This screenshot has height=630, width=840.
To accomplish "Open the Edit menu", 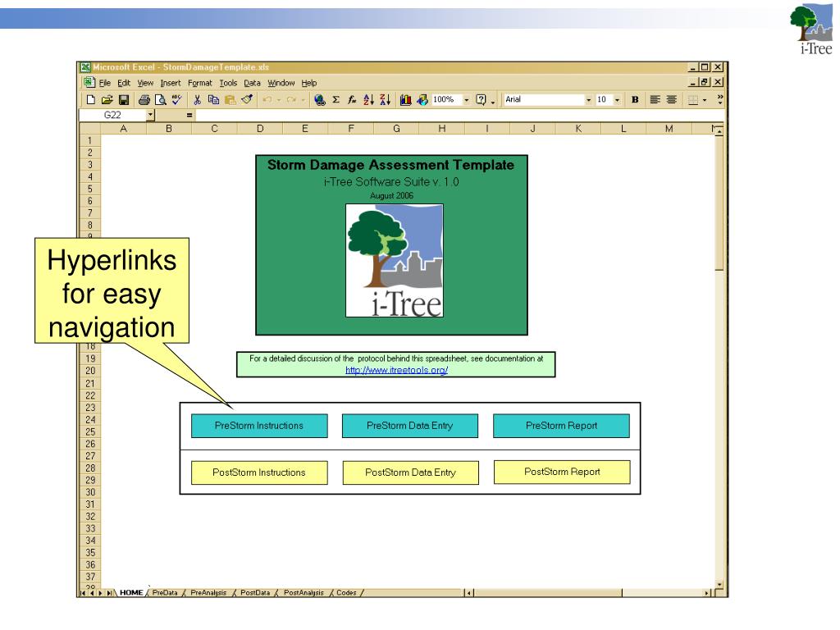I will coord(124,83).
